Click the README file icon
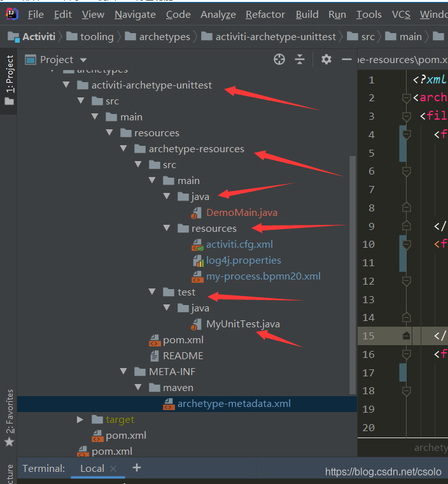This screenshot has width=448, height=484. pos(155,356)
